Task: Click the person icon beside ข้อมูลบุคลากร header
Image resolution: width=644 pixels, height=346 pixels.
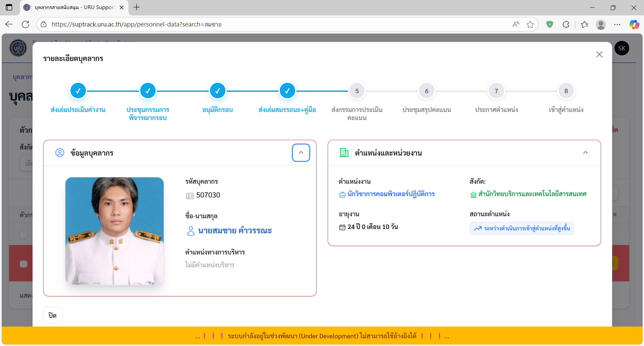Action: 60,153
